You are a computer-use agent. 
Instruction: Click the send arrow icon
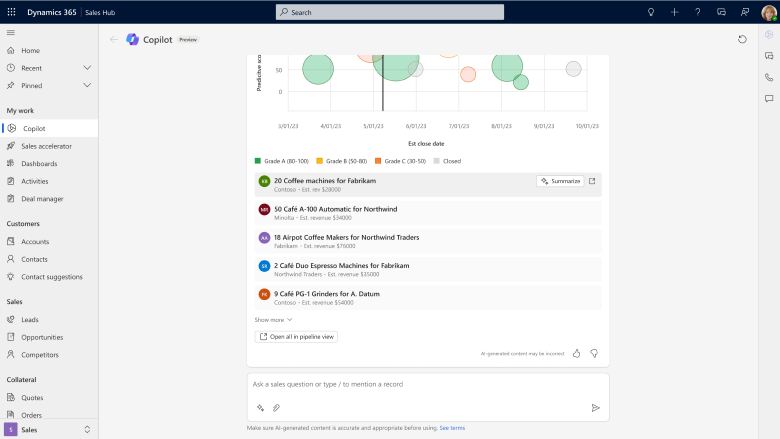point(595,408)
